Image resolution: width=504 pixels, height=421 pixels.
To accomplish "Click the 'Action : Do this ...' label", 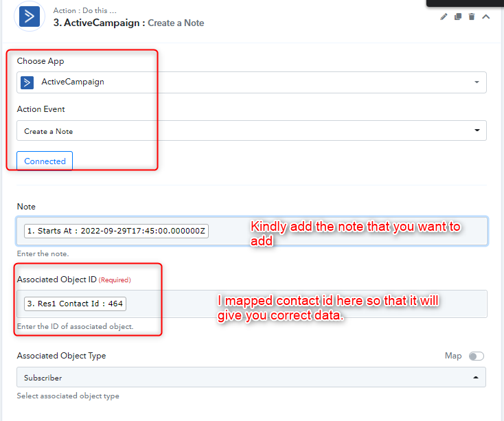I will [x=85, y=10].
